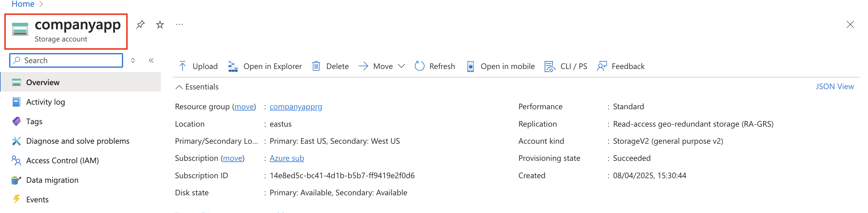Collapse the left navigation menu
The image size is (868, 213).
[x=151, y=60]
